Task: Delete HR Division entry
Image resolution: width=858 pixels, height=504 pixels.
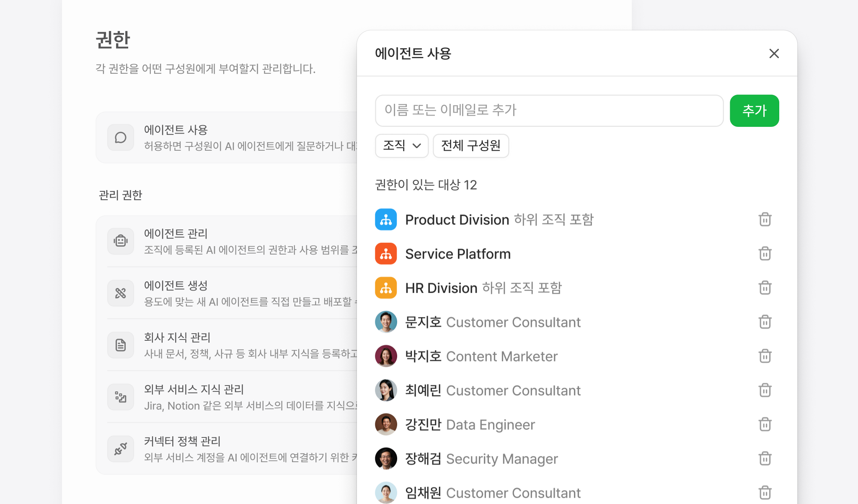Action: 765,288
